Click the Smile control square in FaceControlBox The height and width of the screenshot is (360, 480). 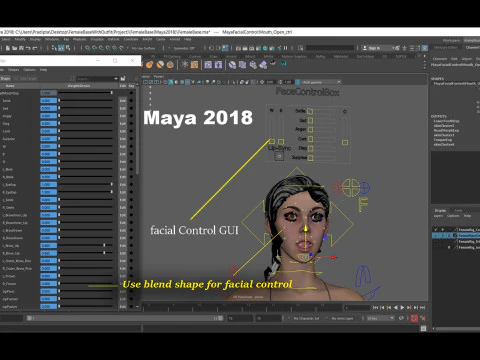[x=310, y=111]
